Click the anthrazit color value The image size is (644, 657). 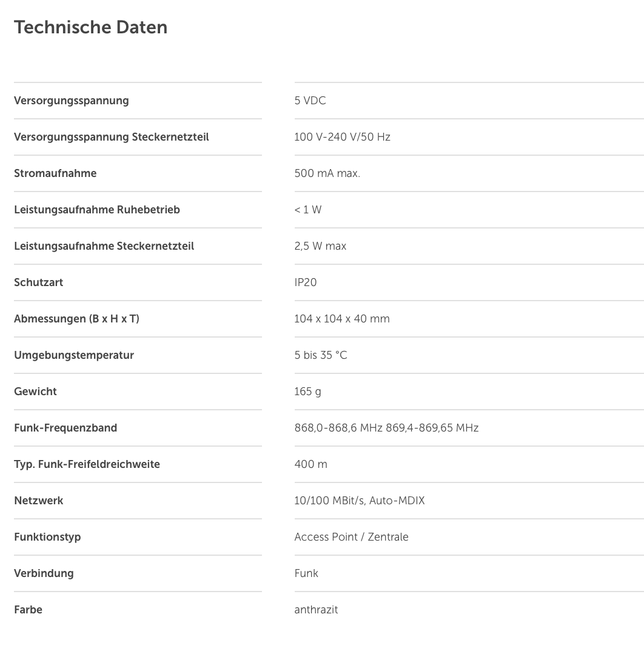(x=316, y=610)
